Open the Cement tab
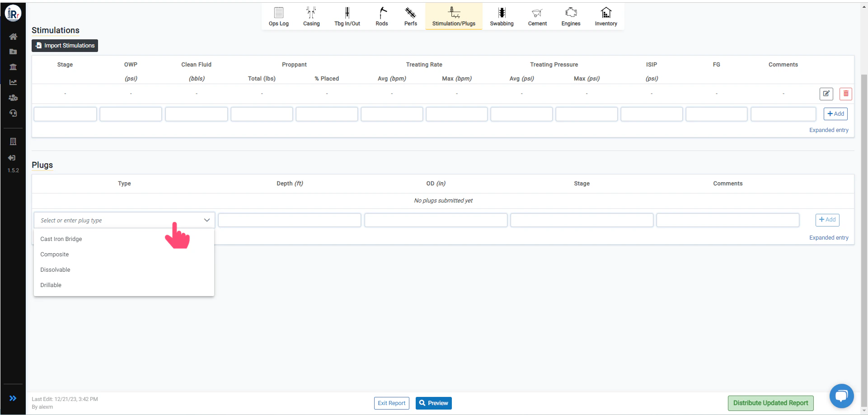 pos(537,17)
